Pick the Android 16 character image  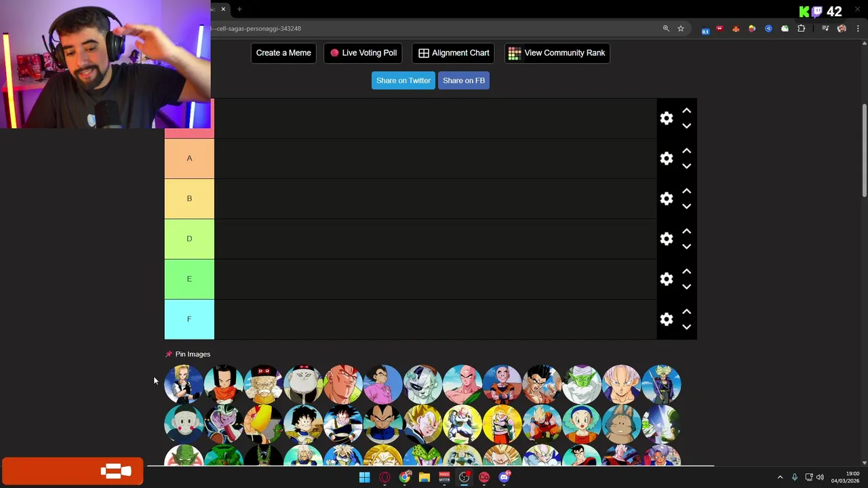tap(343, 384)
